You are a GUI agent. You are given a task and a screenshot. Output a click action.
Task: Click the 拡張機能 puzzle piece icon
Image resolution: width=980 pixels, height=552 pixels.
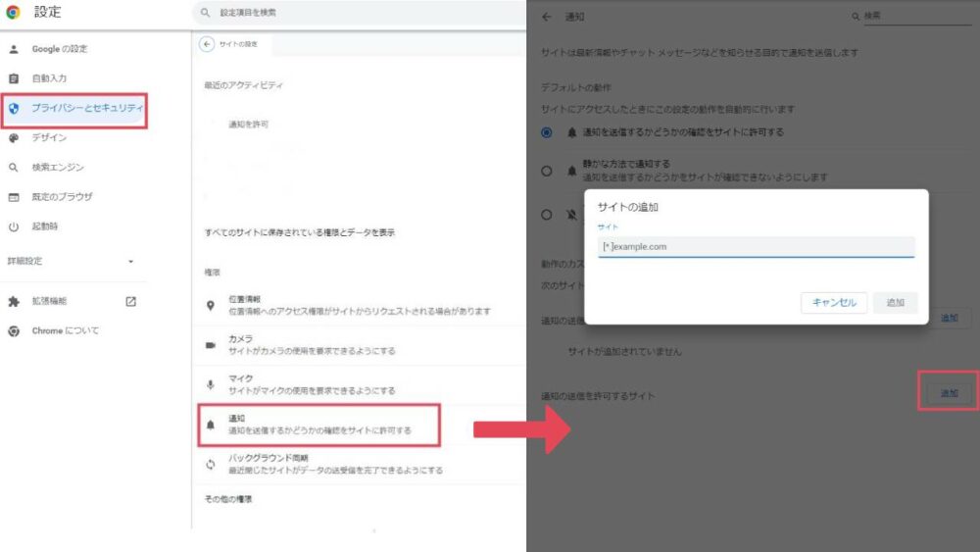[14, 301]
